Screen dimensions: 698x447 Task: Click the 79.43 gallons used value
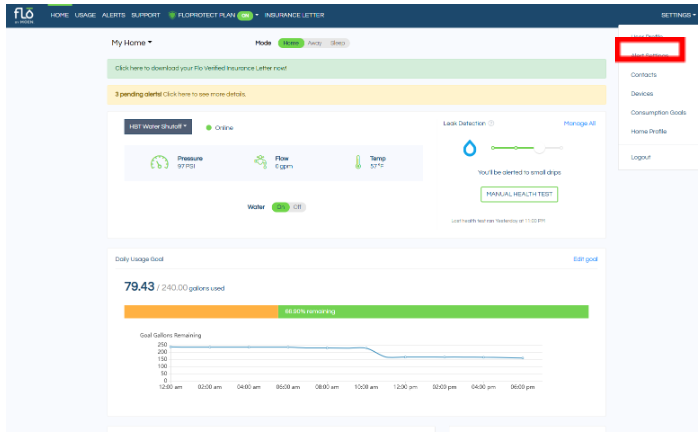click(x=139, y=287)
